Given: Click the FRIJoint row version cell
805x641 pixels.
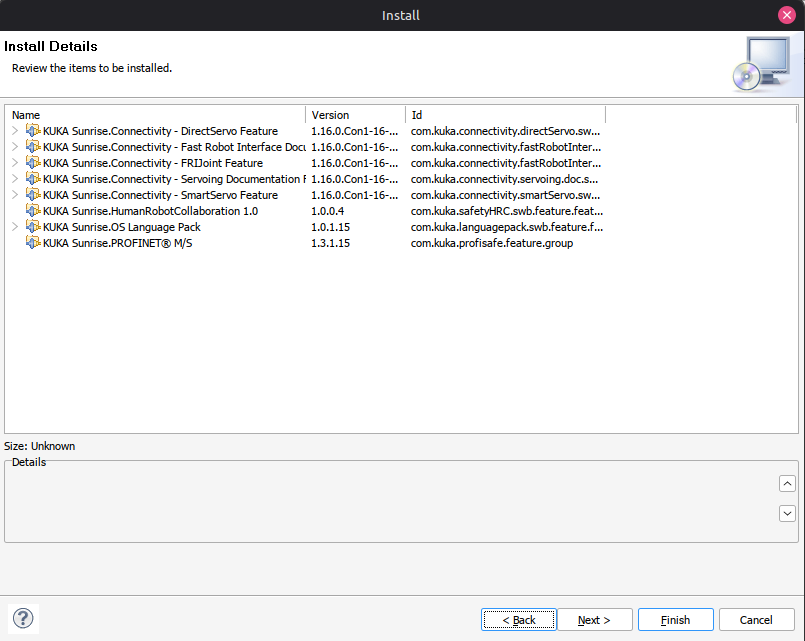Looking at the screenshot, I should (354, 163).
